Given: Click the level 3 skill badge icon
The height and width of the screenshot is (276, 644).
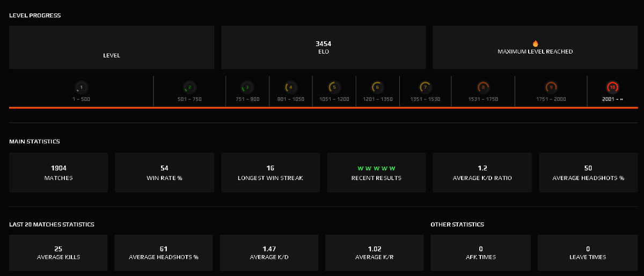Looking at the screenshot, I should pyautogui.click(x=247, y=87).
